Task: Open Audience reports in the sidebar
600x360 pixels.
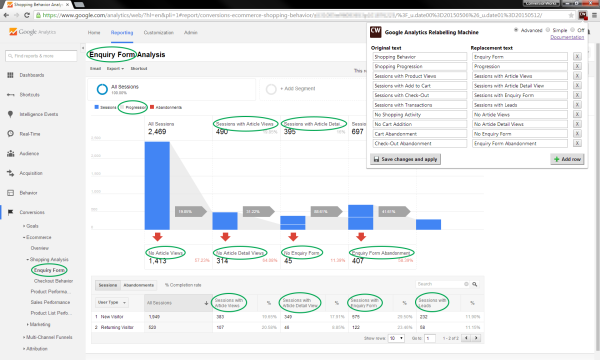Action: point(29,153)
